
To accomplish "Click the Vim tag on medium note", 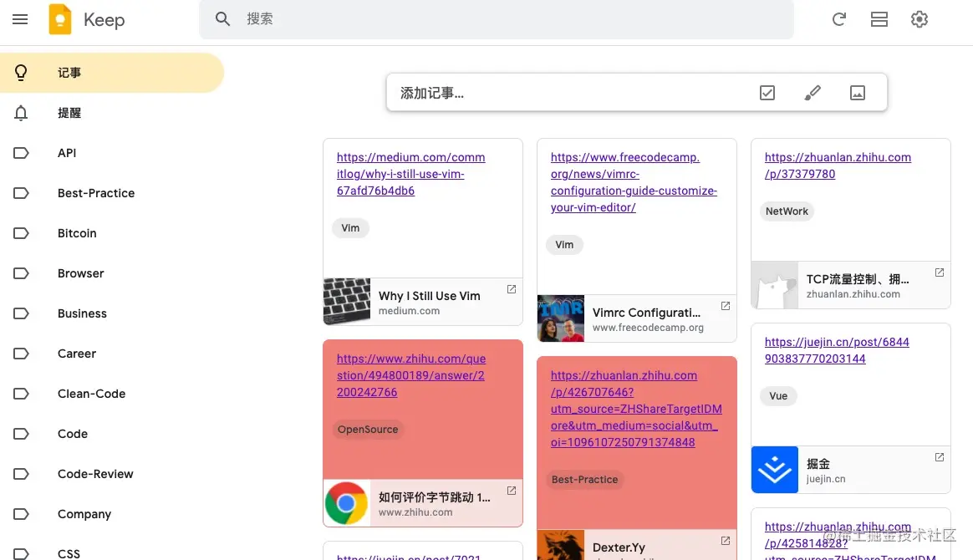I will [350, 227].
